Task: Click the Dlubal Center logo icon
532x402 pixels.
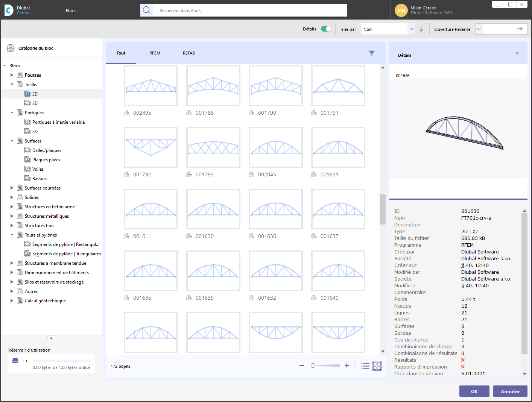Action: (x=9, y=10)
